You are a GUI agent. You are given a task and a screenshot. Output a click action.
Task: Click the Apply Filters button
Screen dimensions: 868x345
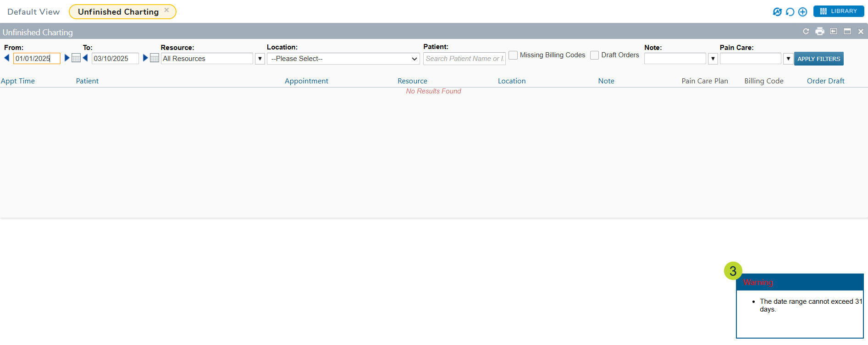[818, 59]
